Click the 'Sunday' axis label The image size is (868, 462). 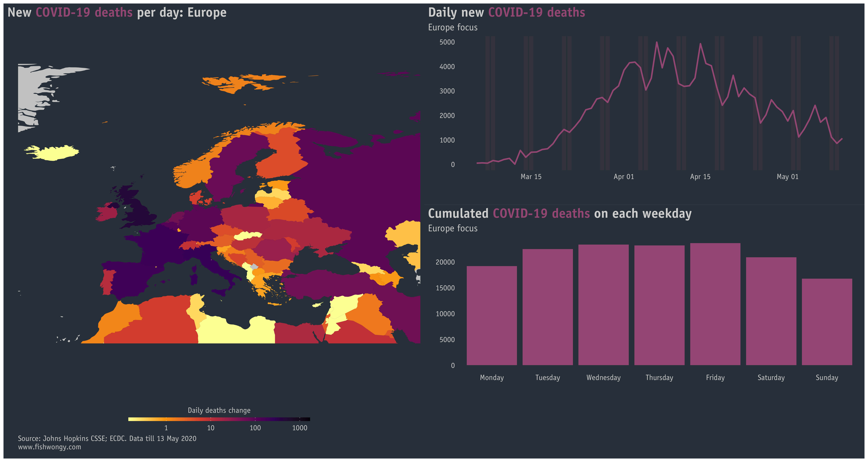827,378
